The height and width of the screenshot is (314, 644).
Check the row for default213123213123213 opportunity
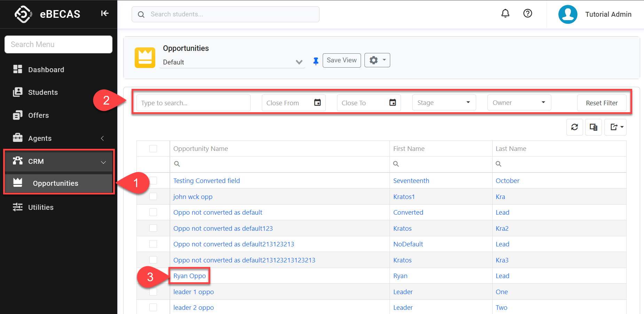153,260
